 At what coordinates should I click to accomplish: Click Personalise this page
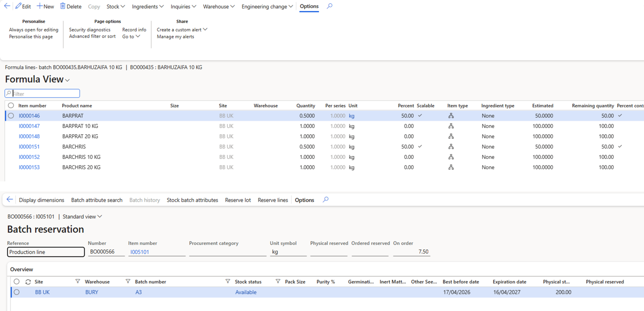point(31,37)
